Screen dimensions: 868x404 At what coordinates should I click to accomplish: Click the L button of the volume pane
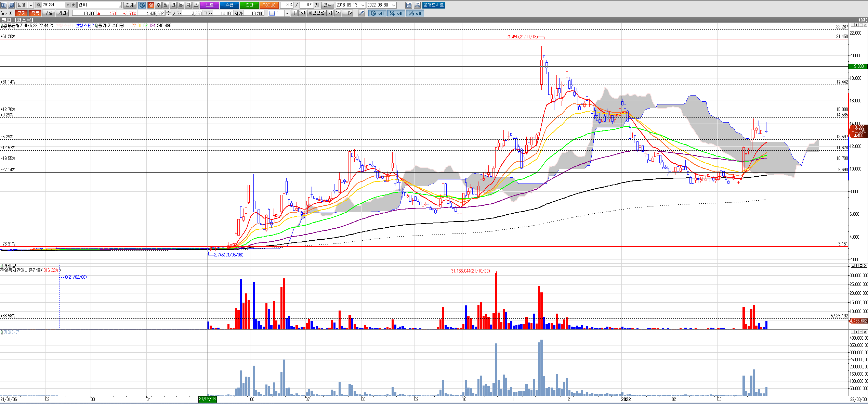pyautogui.click(x=853, y=266)
